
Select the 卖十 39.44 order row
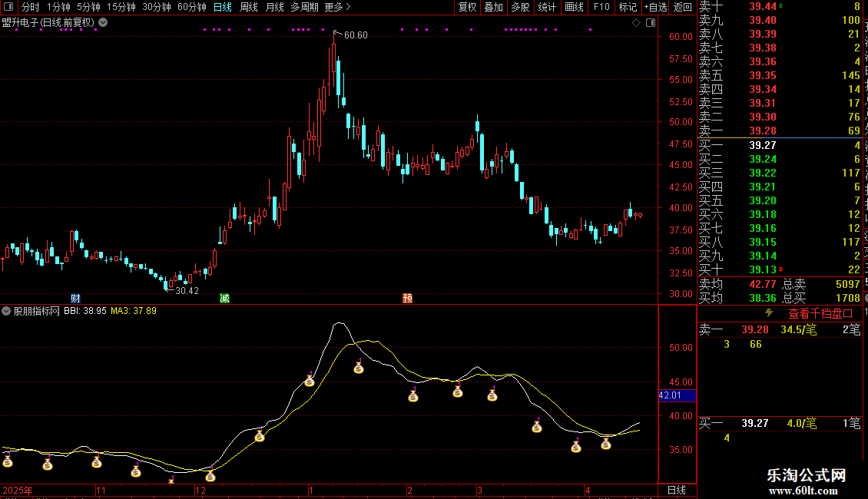coord(780,6)
